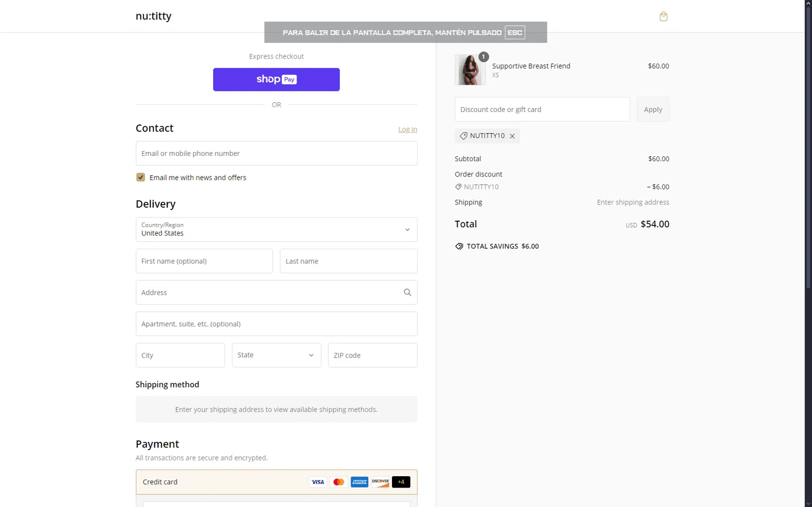812x507 pixels.
Task: Uncheck Email me with news and offers
Action: 141,177
